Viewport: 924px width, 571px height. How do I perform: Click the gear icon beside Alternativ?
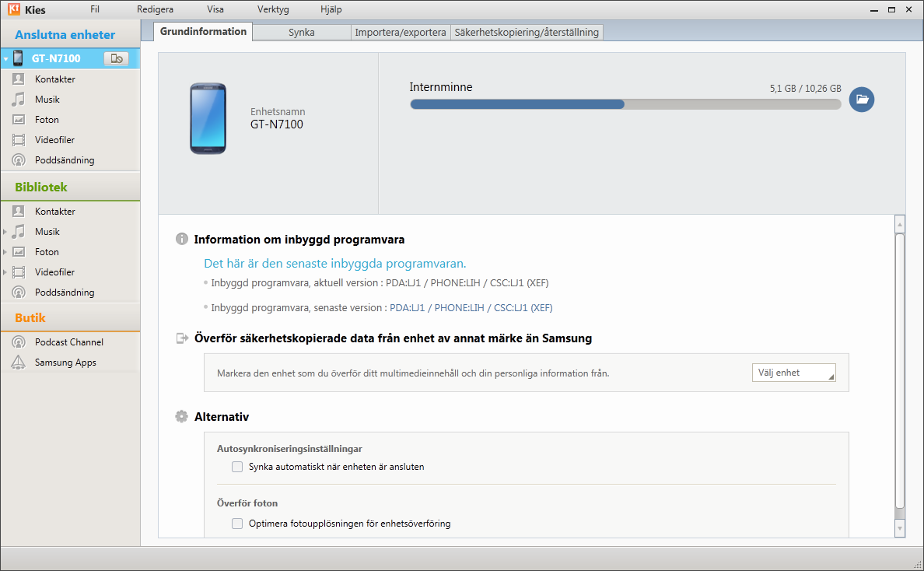(x=181, y=417)
